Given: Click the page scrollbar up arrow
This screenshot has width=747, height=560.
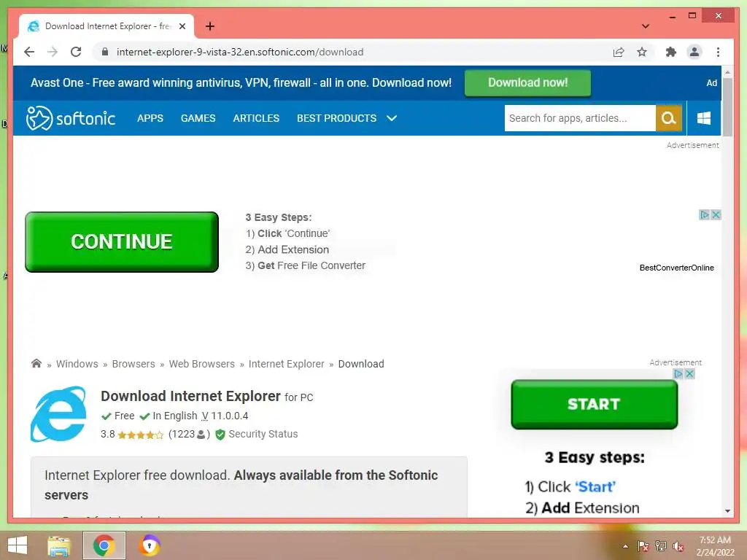Looking at the screenshot, I should [x=727, y=72].
